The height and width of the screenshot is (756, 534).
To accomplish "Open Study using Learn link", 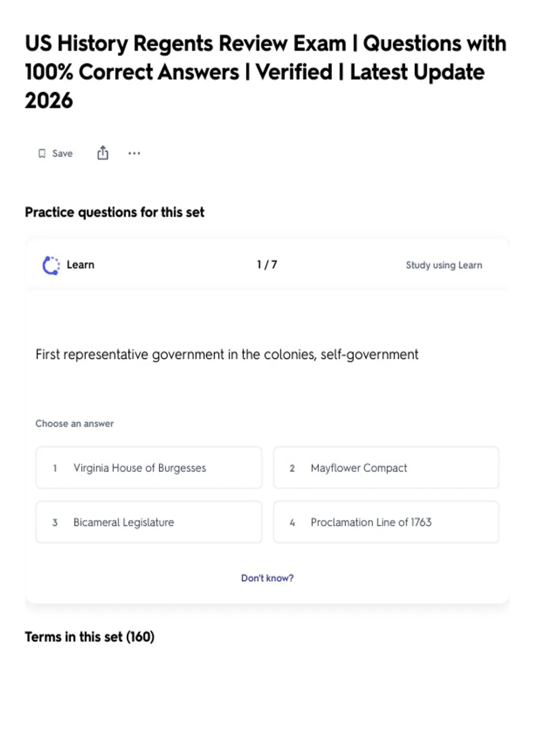I will pos(444,265).
